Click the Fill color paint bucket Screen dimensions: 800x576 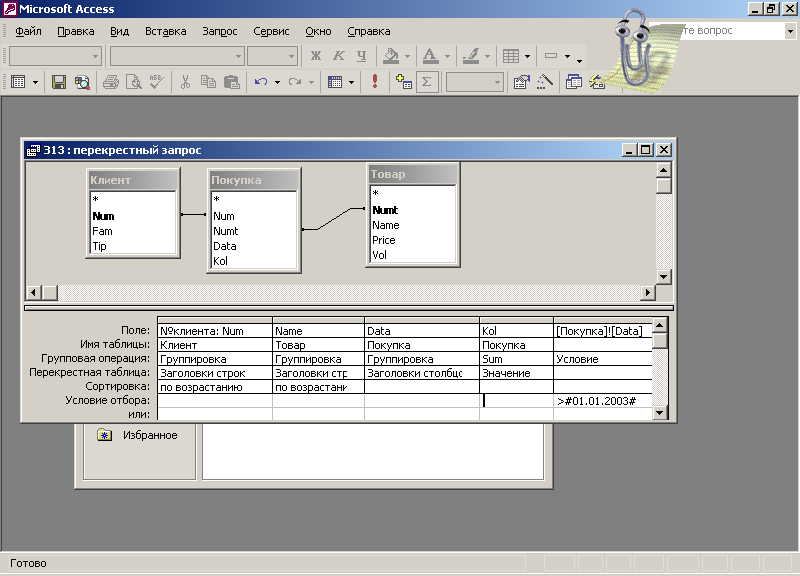tap(391, 56)
